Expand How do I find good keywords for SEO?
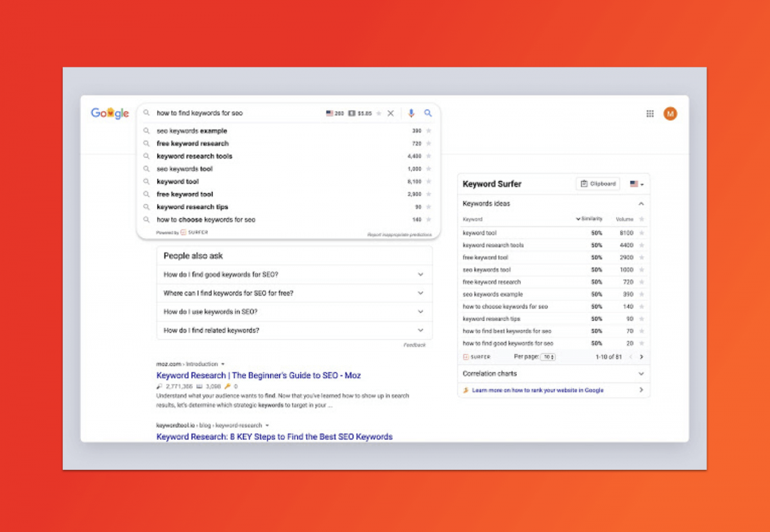This screenshot has height=532, width=770. click(421, 273)
